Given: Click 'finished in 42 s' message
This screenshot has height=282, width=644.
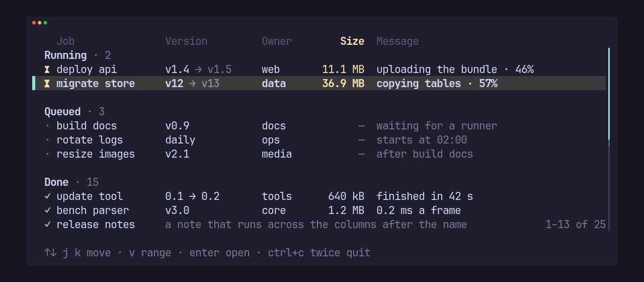Looking at the screenshot, I should pos(425,196).
